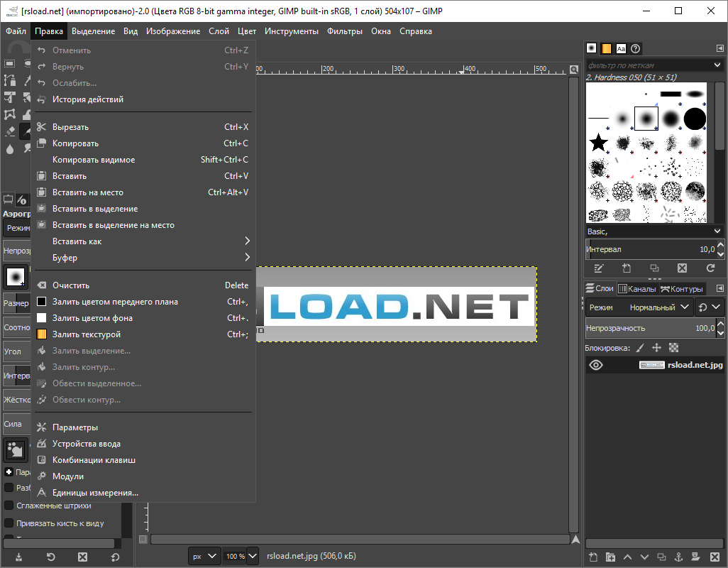Click the navigation arrow at canvas corner
The image size is (728, 568).
(575, 539)
